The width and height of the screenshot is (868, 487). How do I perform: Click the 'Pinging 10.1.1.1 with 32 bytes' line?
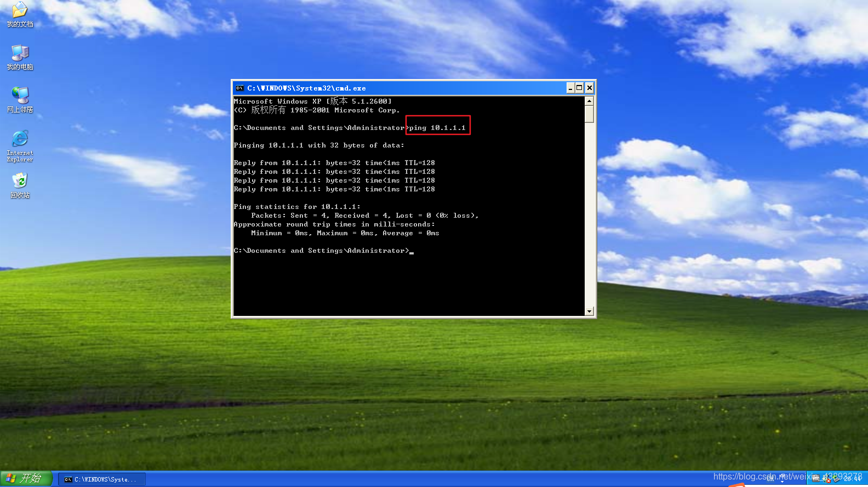(319, 145)
